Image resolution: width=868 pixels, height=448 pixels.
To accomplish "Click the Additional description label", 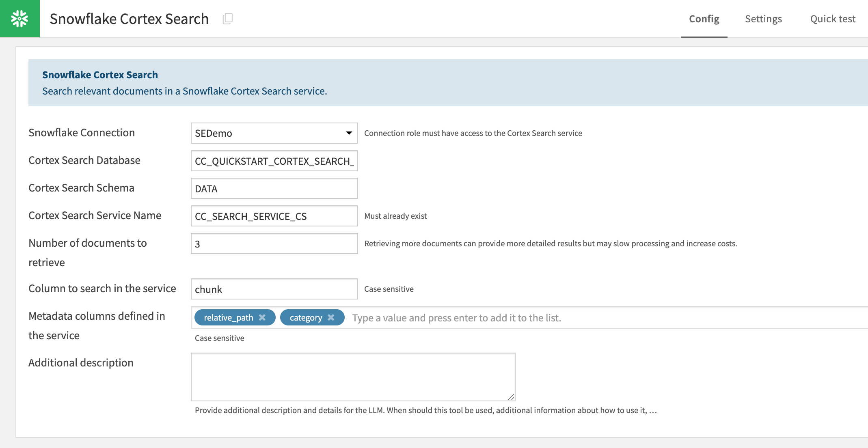I will pos(81,363).
